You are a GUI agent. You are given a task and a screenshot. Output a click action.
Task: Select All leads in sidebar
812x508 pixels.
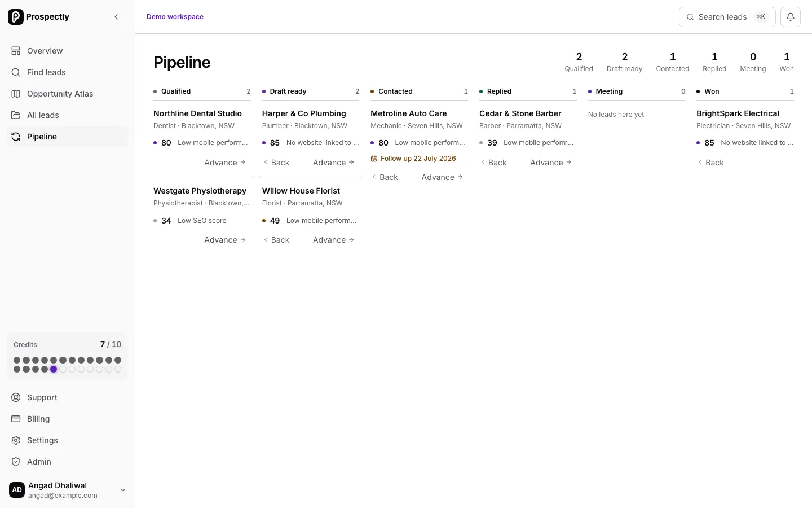(67, 115)
